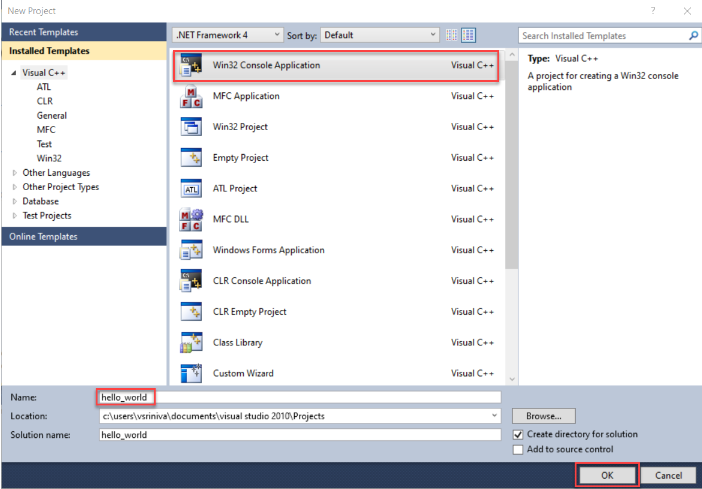Select the Windows Forms Application template name

tap(269, 250)
